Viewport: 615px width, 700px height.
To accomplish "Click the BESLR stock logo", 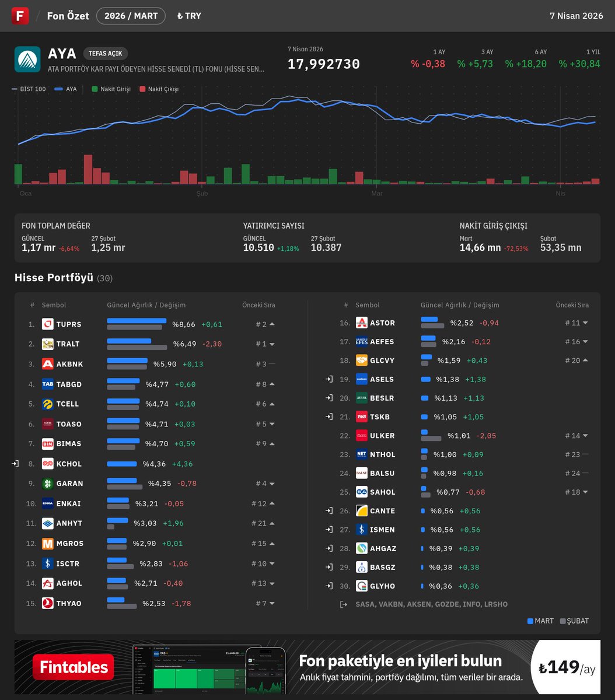I will 362,398.
